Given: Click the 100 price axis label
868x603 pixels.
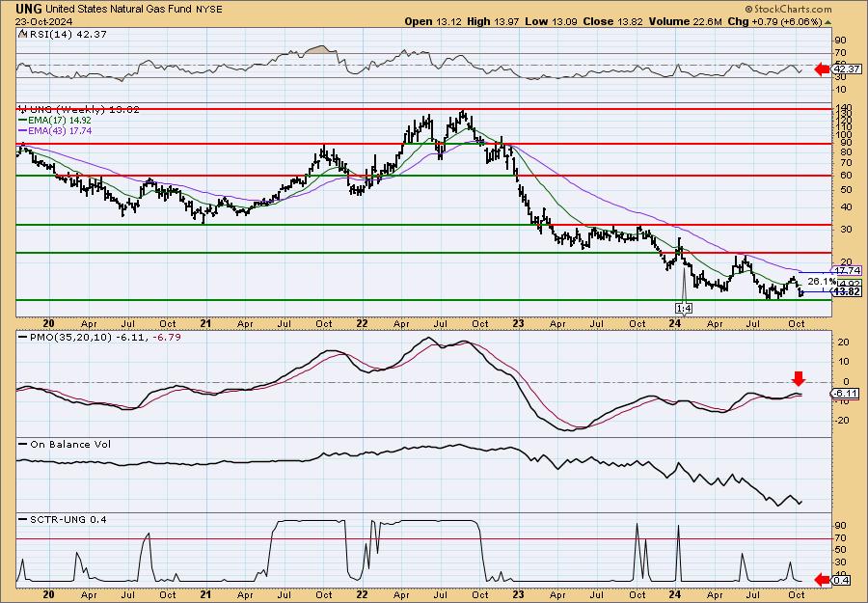Looking at the screenshot, I should pyautogui.click(x=843, y=134).
